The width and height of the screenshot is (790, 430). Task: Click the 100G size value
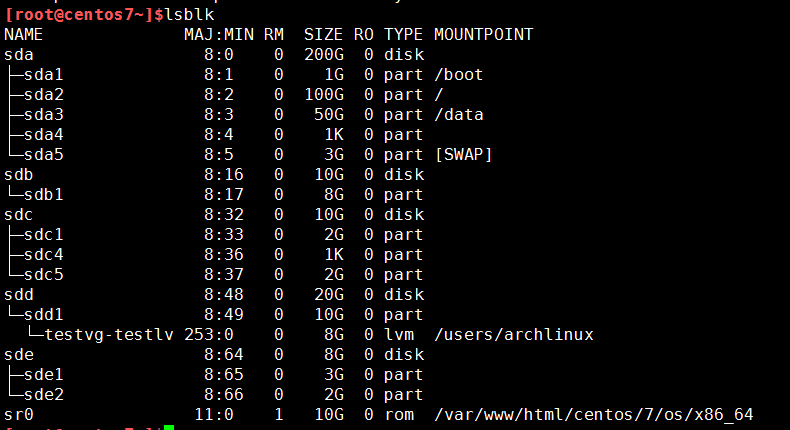click(323, 94)
